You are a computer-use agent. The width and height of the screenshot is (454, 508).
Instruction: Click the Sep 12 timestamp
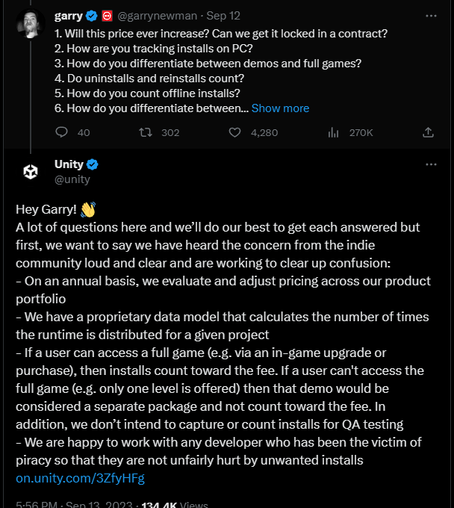click(223, 16)
